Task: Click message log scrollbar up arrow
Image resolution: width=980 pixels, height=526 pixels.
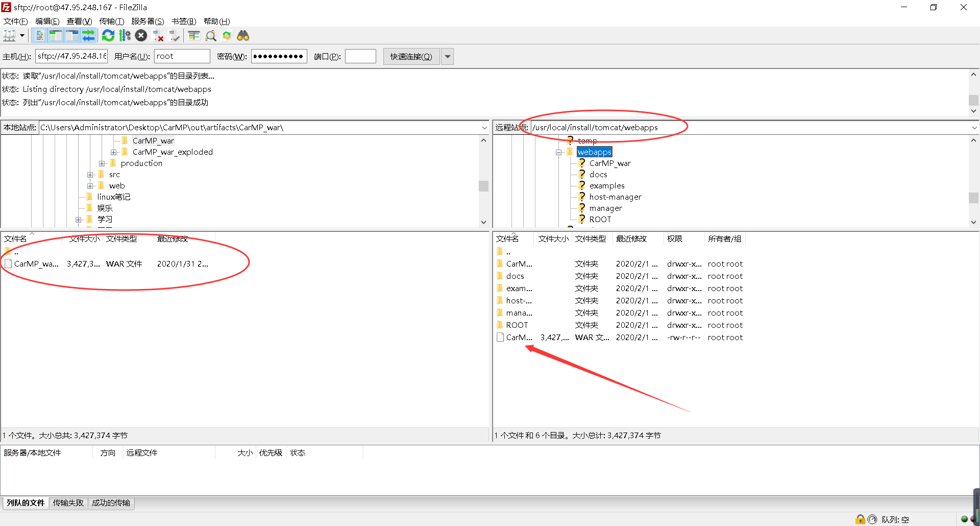Action: pos(973,75)
